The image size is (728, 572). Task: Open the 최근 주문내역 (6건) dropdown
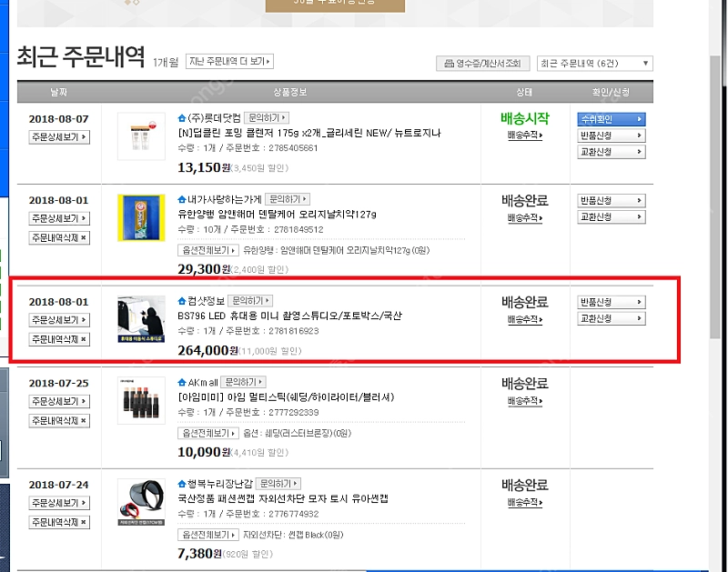tap(595, 63)
